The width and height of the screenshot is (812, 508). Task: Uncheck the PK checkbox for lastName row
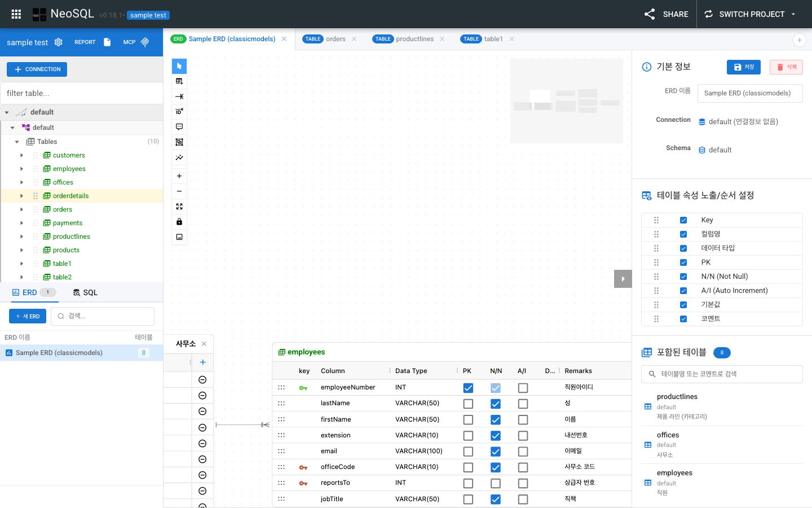point(468,404)
